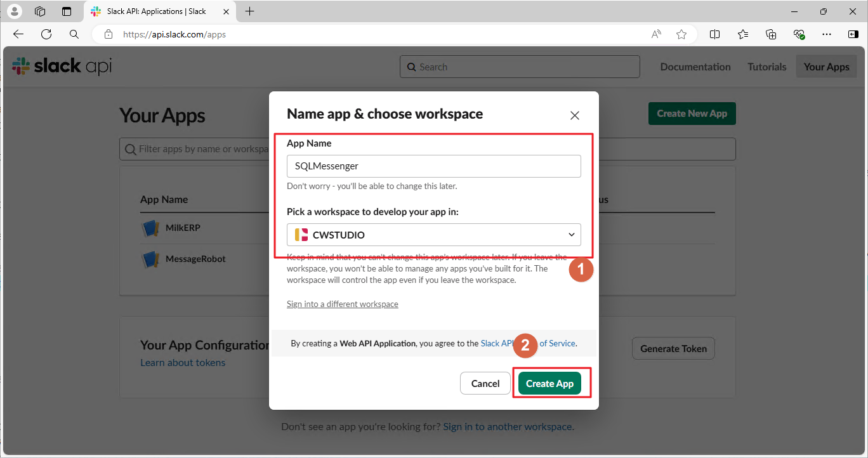
Task: Cancel the app creation dialog
Action: [x=485, y=383]
